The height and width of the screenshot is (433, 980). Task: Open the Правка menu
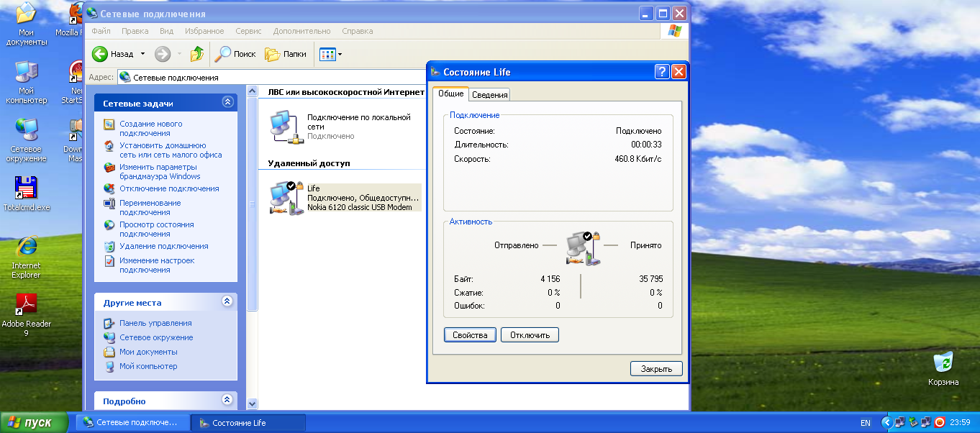pyautogui.click(x=135, y=31)
